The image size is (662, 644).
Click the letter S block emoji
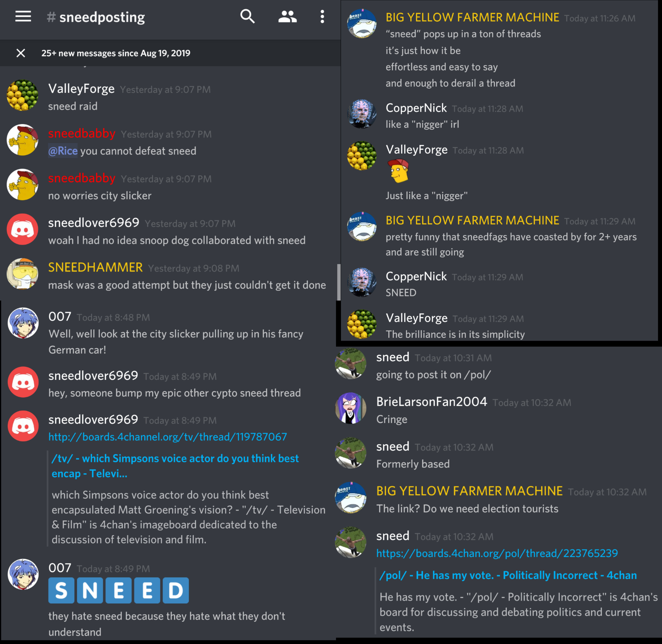(61, 590)
